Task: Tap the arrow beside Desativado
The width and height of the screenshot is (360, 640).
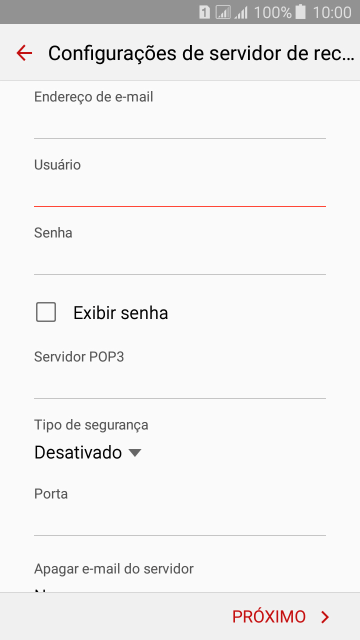Action: [134, 453]
